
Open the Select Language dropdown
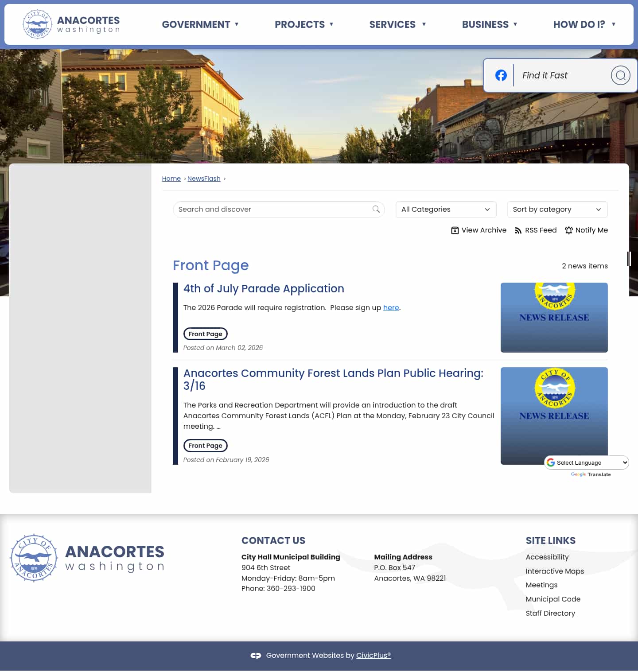coord(586,462)
